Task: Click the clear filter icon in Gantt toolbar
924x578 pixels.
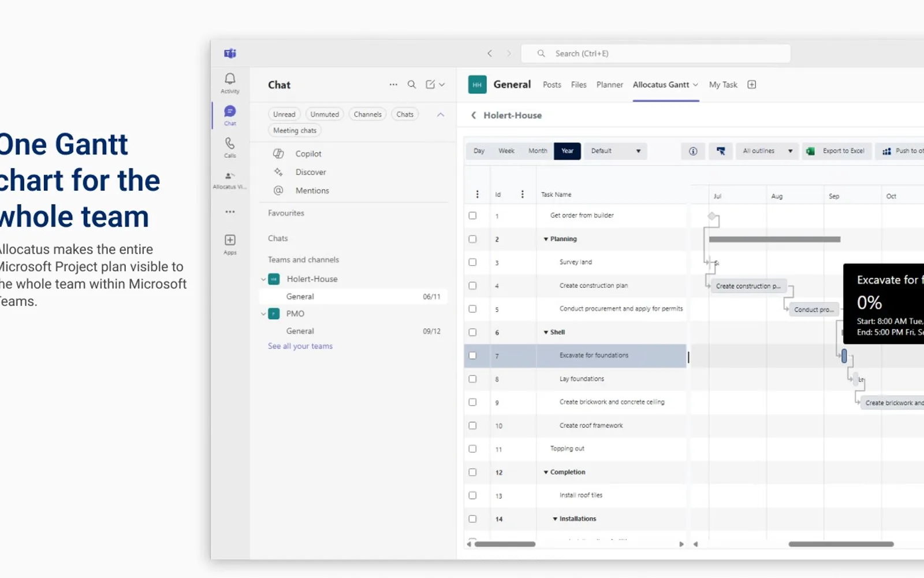Action: click(x=721, y=151)
